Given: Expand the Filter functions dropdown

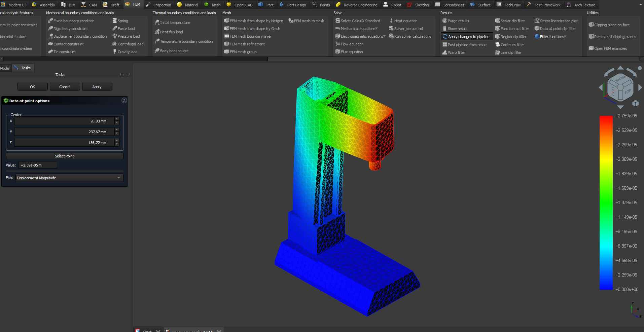Looking at the screenshot, I should [565, 37].
